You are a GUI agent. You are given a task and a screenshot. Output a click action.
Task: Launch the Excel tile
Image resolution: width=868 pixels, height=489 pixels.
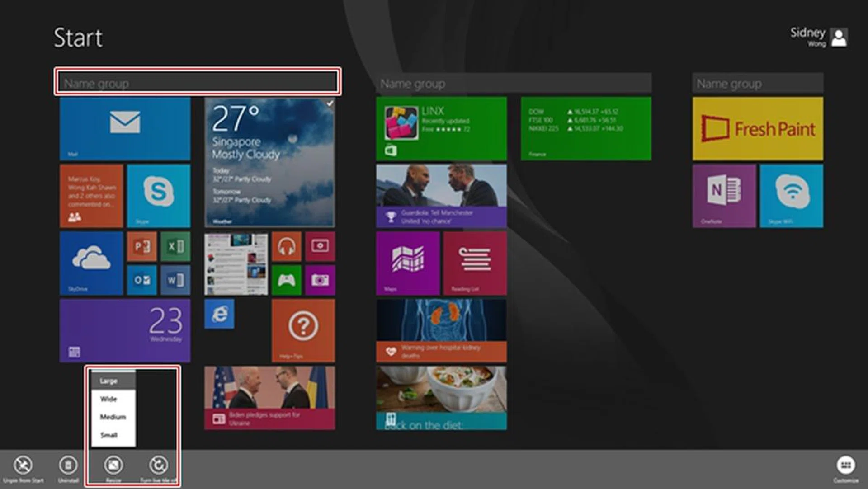coord(175,247)
